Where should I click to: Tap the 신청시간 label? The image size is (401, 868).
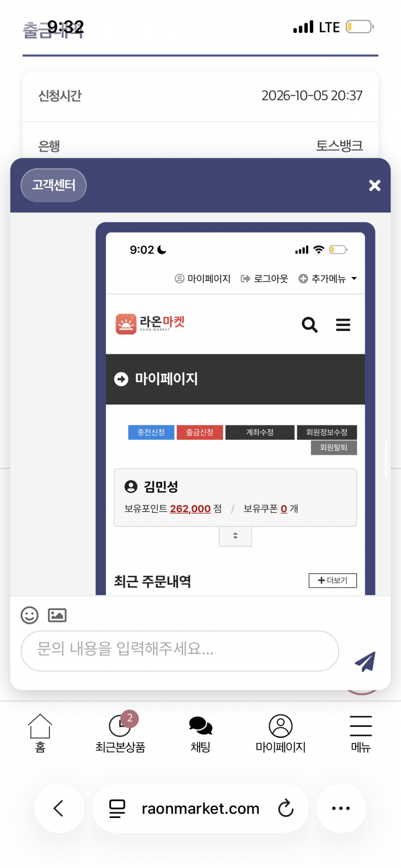tap(60, 96)
